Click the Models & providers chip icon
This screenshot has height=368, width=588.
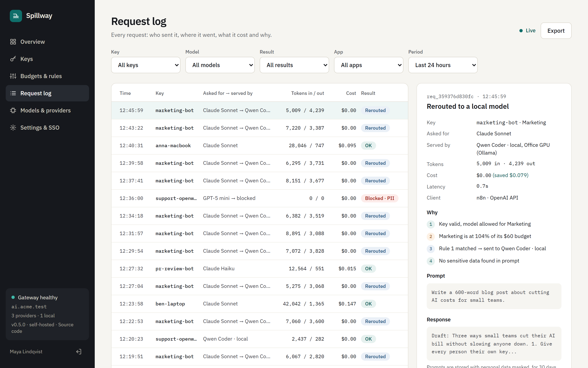13,110
